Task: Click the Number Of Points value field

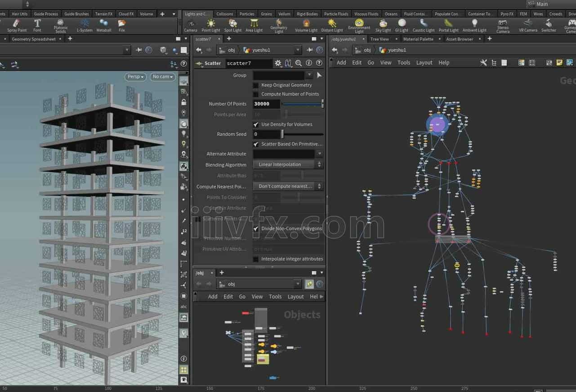Action: coord(267,104)
